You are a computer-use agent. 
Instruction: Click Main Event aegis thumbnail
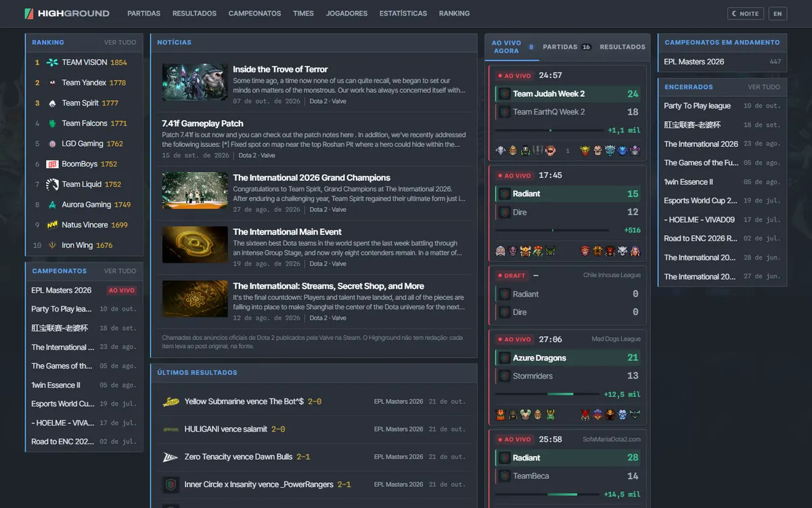pyautogui.click(x=195, y=245)
